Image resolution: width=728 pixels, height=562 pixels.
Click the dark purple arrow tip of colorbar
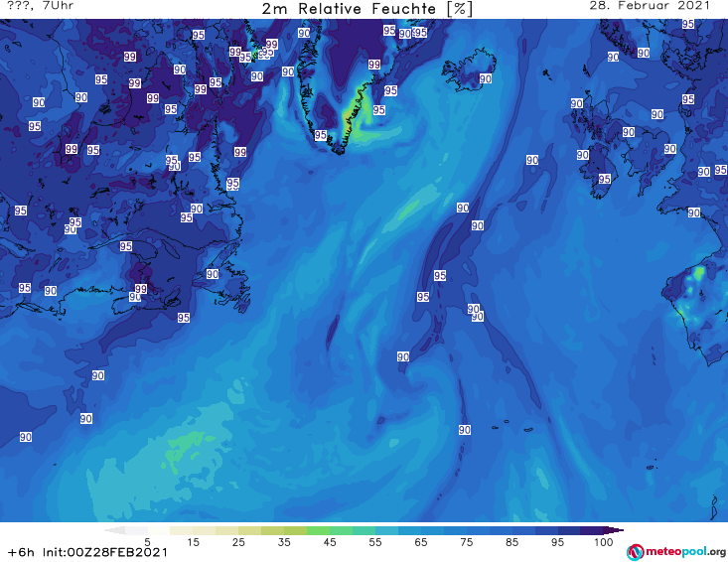point(614,530)
